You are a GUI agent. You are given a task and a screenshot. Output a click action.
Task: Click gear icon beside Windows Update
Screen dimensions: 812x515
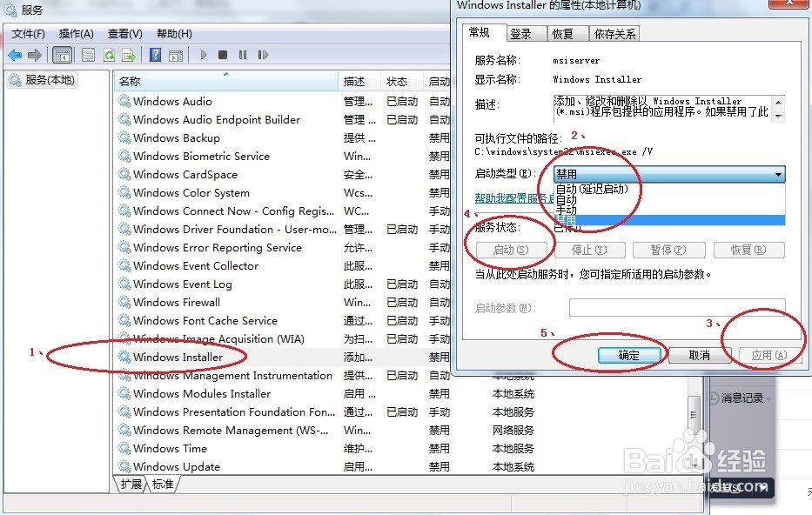(x=124, y=466)
